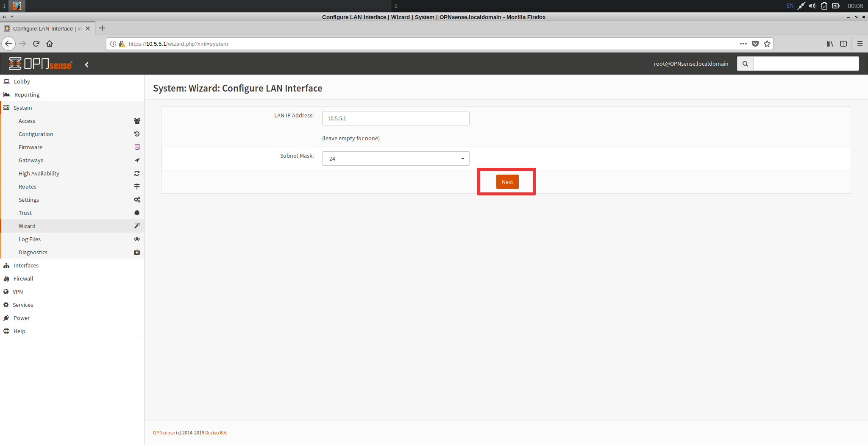Click the orange Next button
The image size is (868, 445).
(x=507, y=182)
